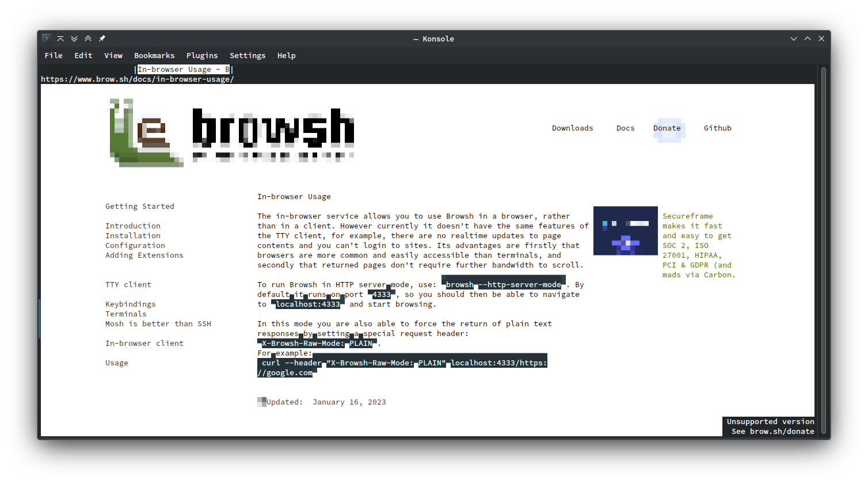Select Installation in the sidebar

133,235
